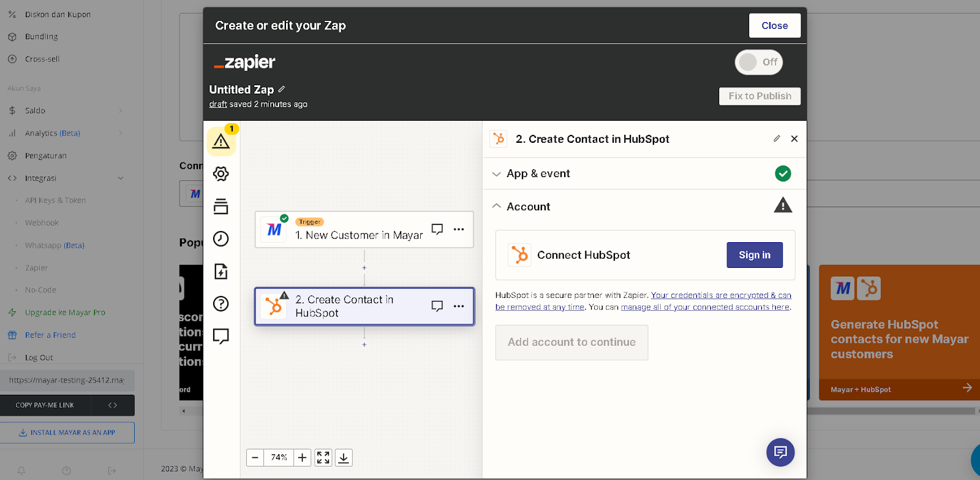Click the mayar-testing URL field
This screenshot has width=980, height=480.
pos(67,380)
